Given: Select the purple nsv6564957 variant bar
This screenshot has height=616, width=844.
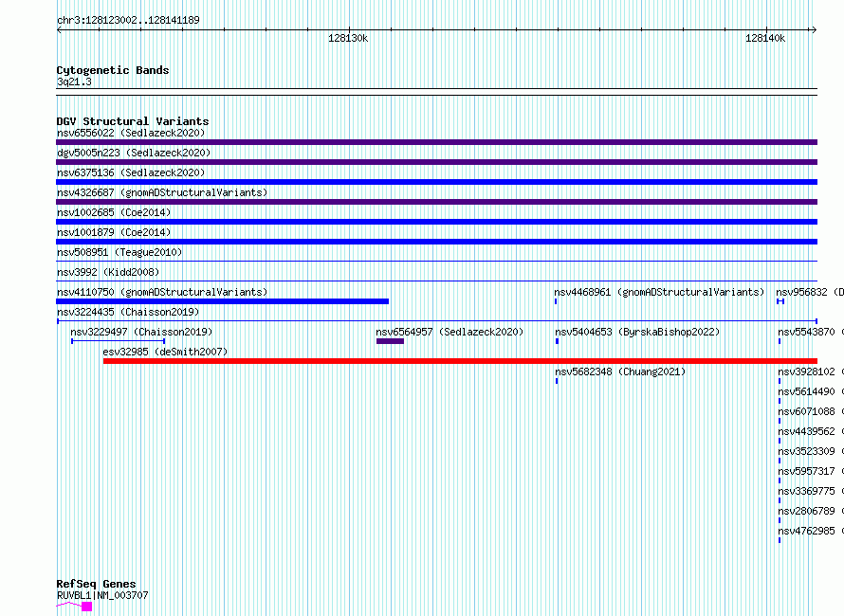Looking at the screenshot, I should point(391,341).
